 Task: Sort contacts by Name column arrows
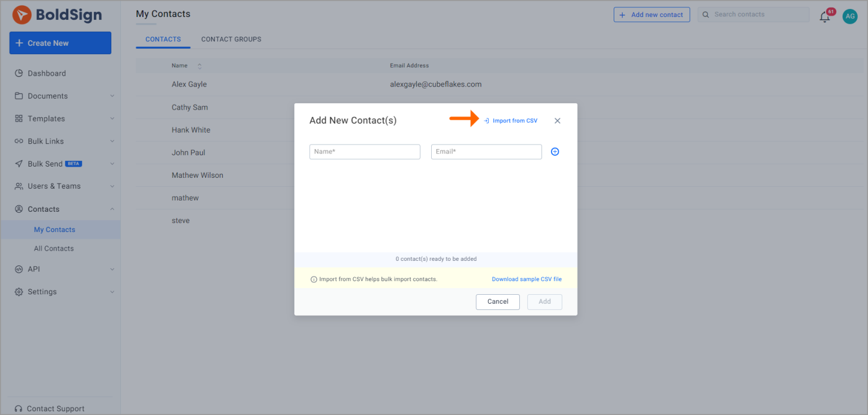(x=199, y=66)
